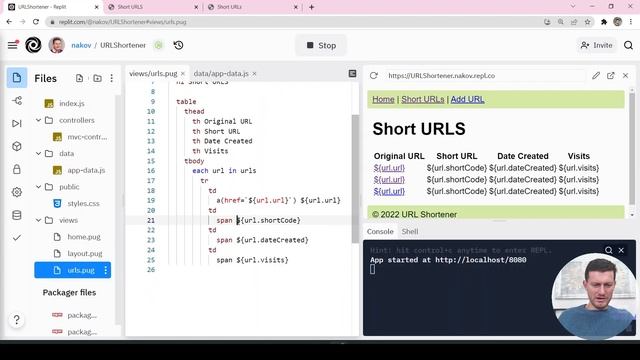This screenshot has width=640, height=360.
Task: Click the Add URL link in preview
Action: [467, 99]
